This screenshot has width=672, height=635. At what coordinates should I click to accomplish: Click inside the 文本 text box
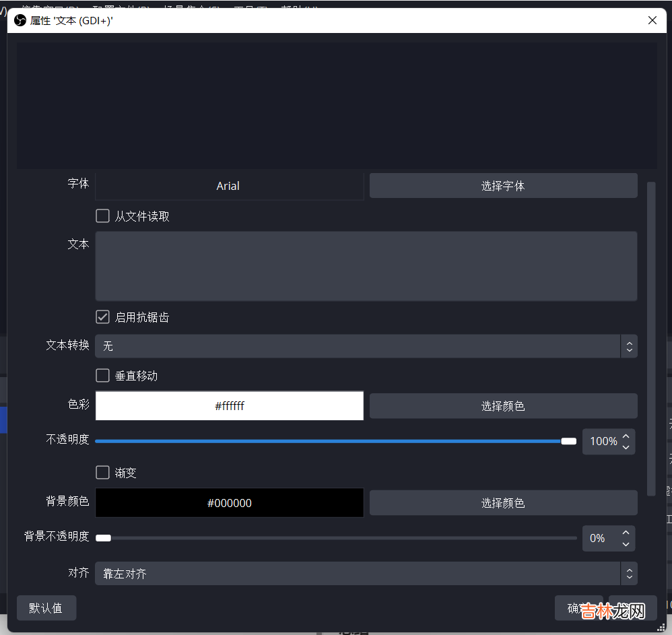(x=366, y=266)
